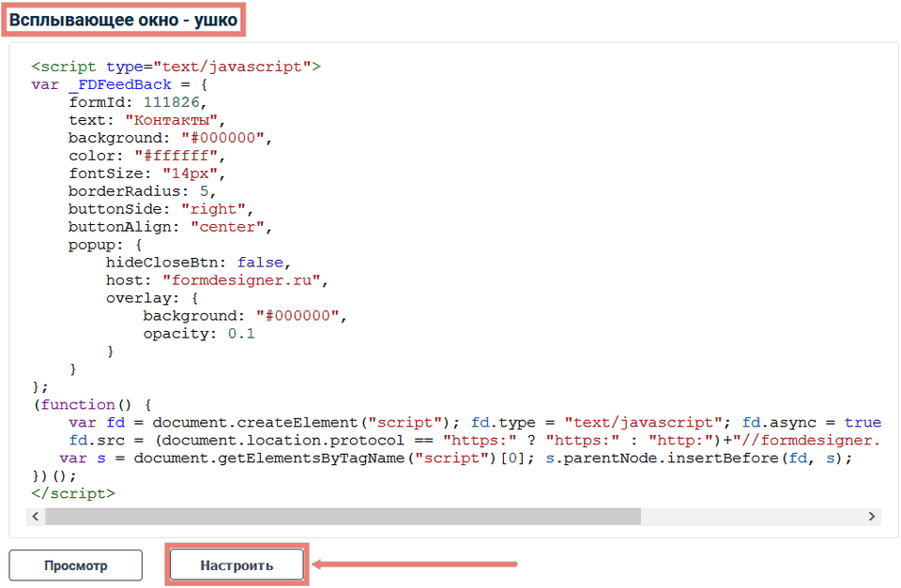
Task: Click the heading Всплывающее окно - ушко
Action: tap(123, 19)
